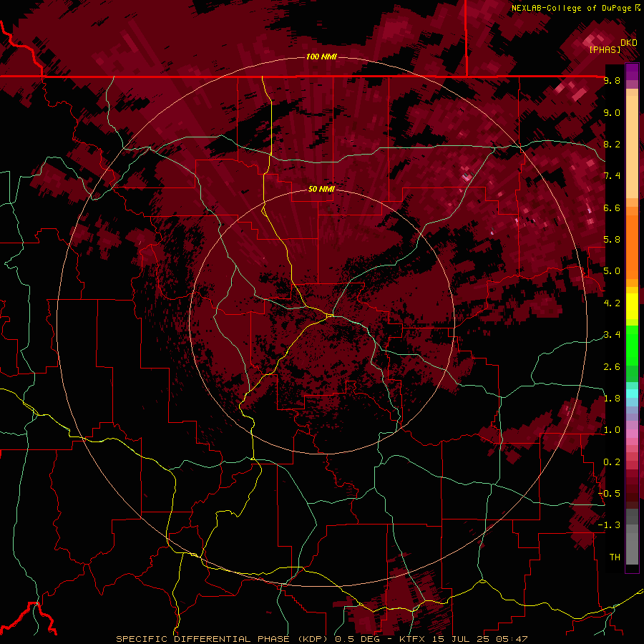Click the orange segment of the color bar
This screenshot has height=644, width=644.
632,246
